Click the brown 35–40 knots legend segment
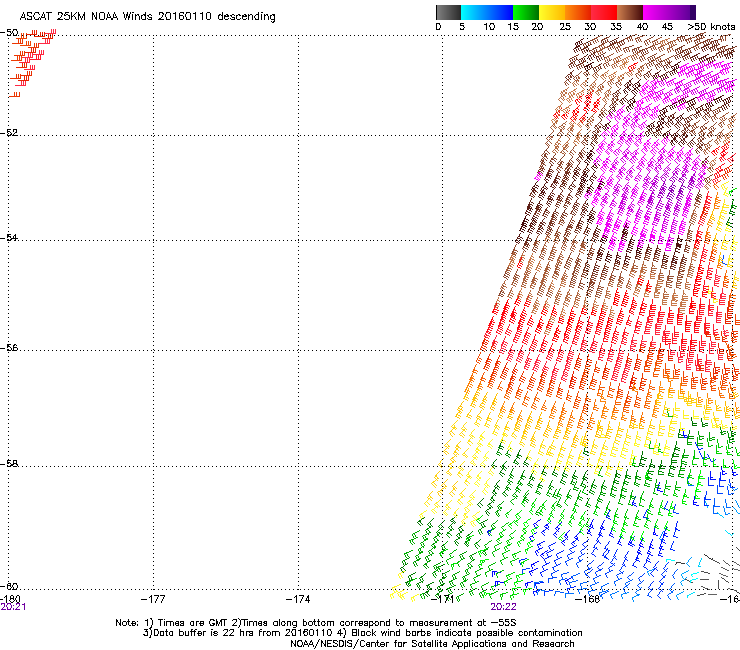The image size is (740, 650). click(630, 12)
